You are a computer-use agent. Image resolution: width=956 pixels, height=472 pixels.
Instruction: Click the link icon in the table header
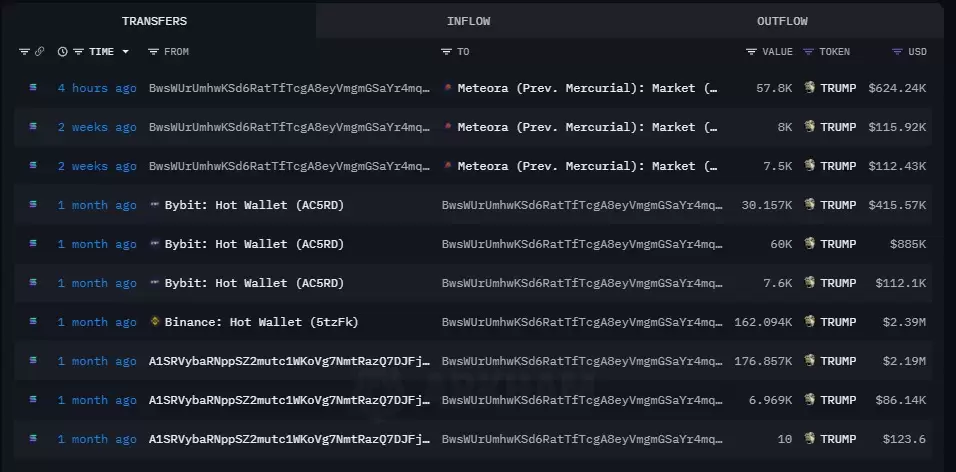pyautogui.click(x=40, y=52)
